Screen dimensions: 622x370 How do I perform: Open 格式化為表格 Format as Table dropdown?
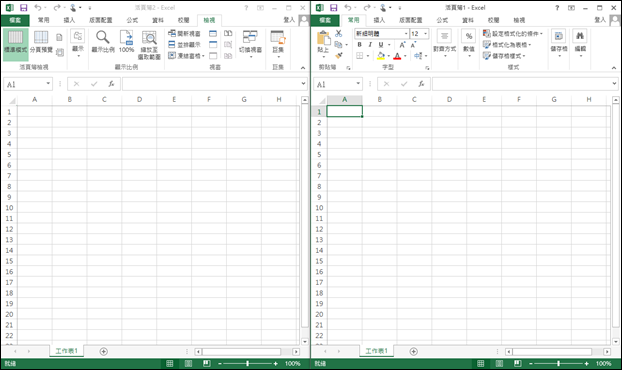(507, 45)
